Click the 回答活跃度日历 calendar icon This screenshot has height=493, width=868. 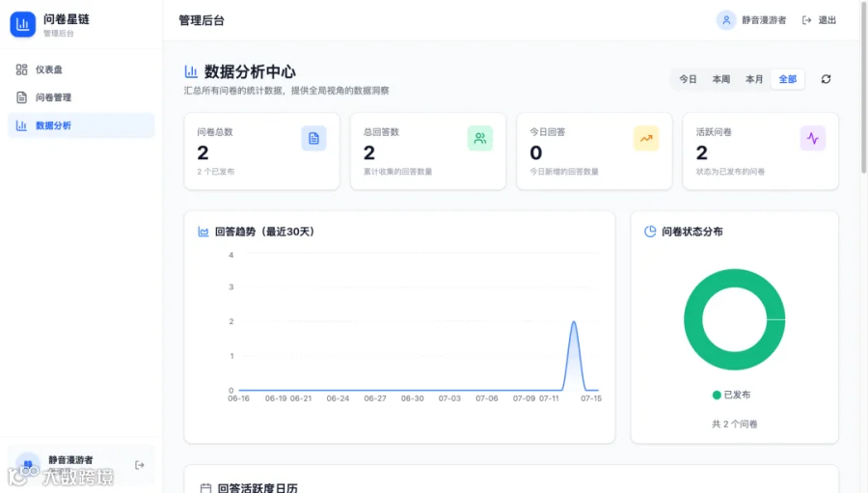[205, 488]
